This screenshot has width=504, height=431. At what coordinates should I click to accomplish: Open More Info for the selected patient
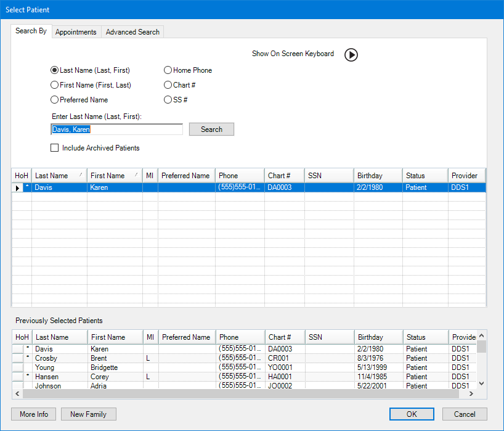[x=34, y=414]
